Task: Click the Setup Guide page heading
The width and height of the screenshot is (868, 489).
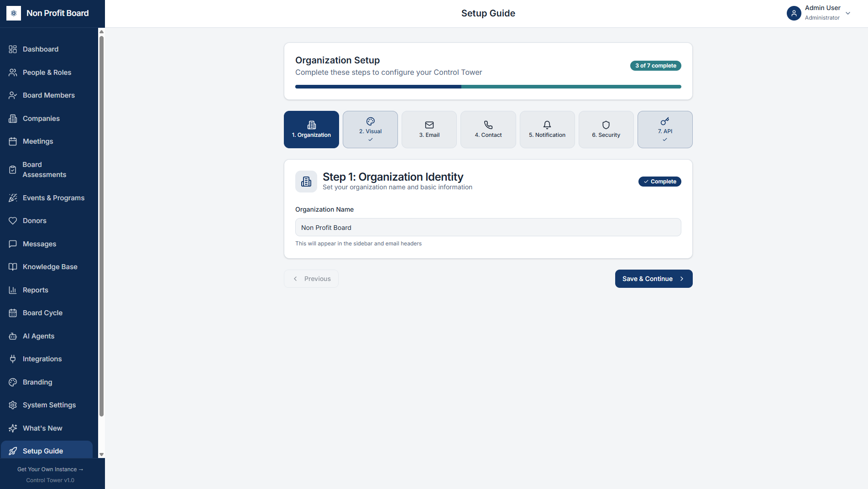Action: pos(488,13)
